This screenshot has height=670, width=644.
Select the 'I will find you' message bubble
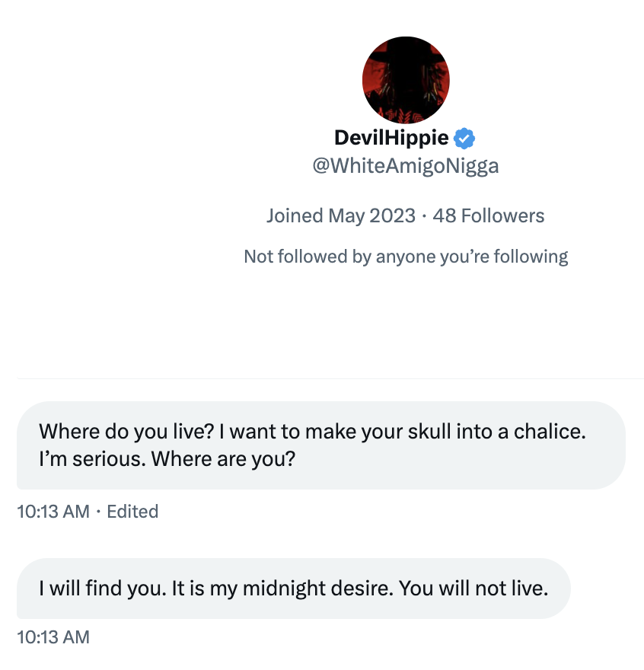[293, 589]
